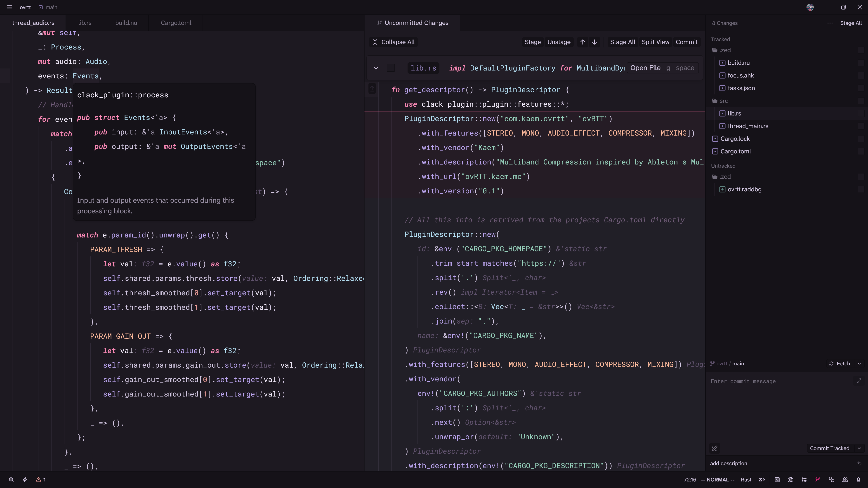Click Split View in diff toolbar
868x488 pixels.
click(655, 42)
